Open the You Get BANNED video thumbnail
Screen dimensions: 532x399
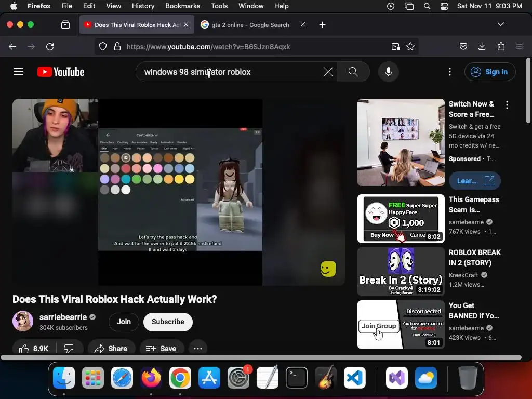click(401, 324)
